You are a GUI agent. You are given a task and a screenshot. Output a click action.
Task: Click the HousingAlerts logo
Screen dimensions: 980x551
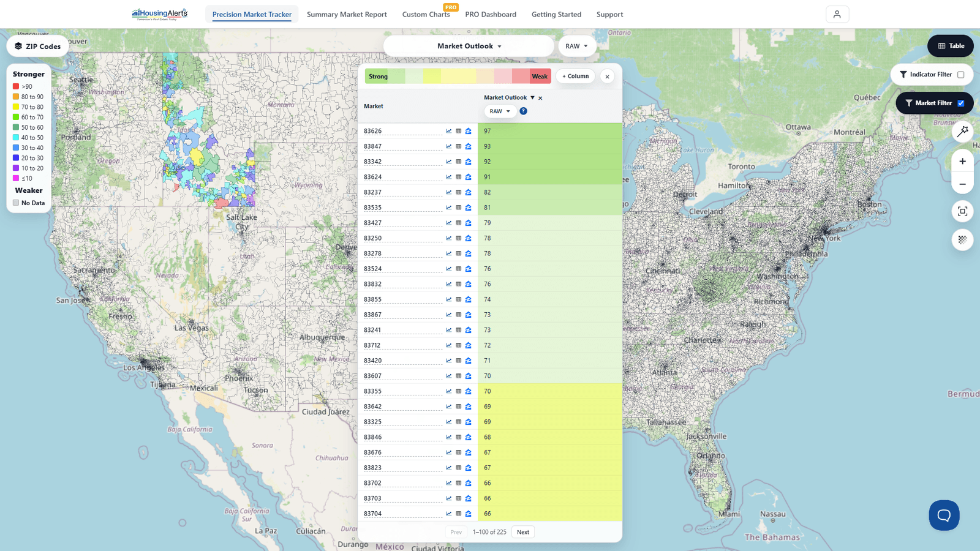pyautogui.click(x=160, y=14)
